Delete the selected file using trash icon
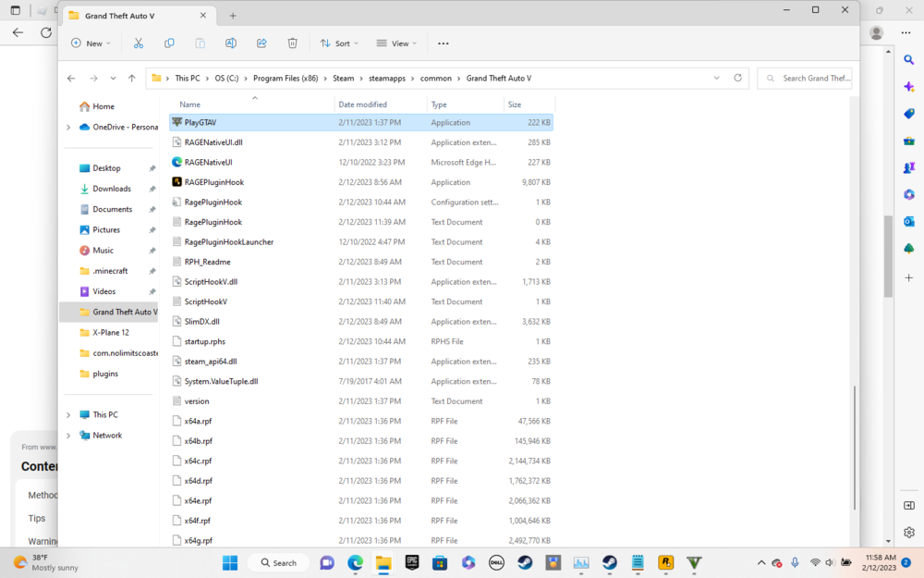This screenshot has width=924, height=578. (x=293, y=43)
